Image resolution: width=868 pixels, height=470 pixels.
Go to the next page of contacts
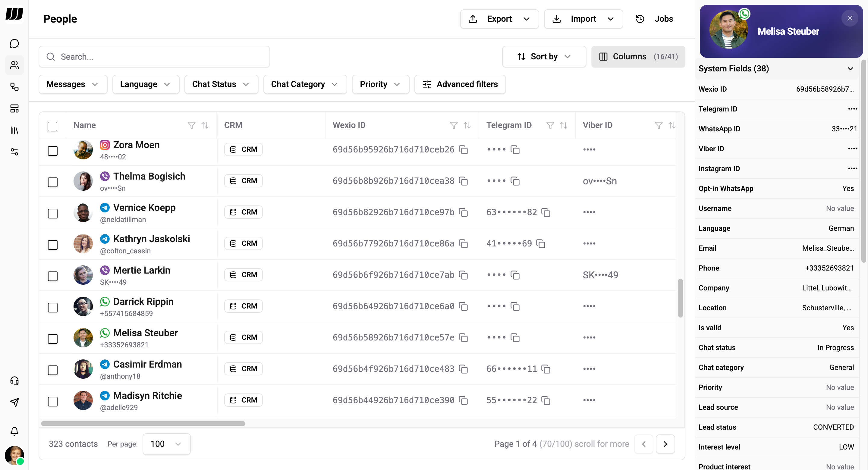click(665, 444)
